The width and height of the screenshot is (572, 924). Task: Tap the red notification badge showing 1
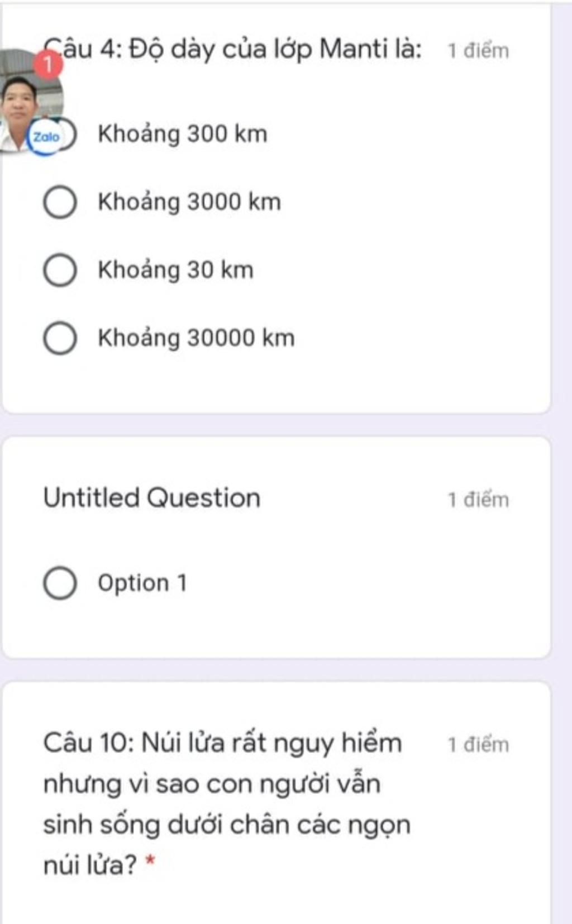coord(48,64)
